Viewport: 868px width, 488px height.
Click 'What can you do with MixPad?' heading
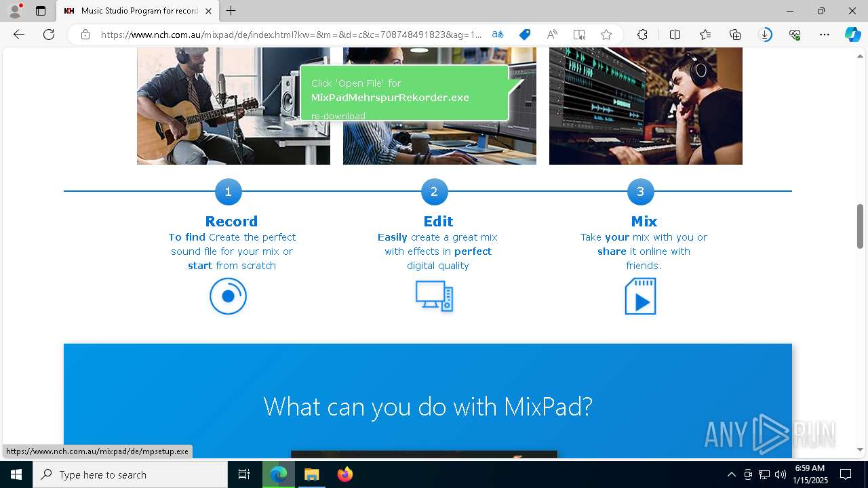pos(428,406)
